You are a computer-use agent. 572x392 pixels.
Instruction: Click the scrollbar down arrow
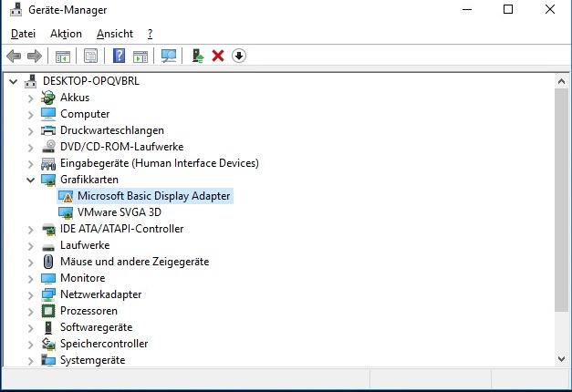click(561, 359)
